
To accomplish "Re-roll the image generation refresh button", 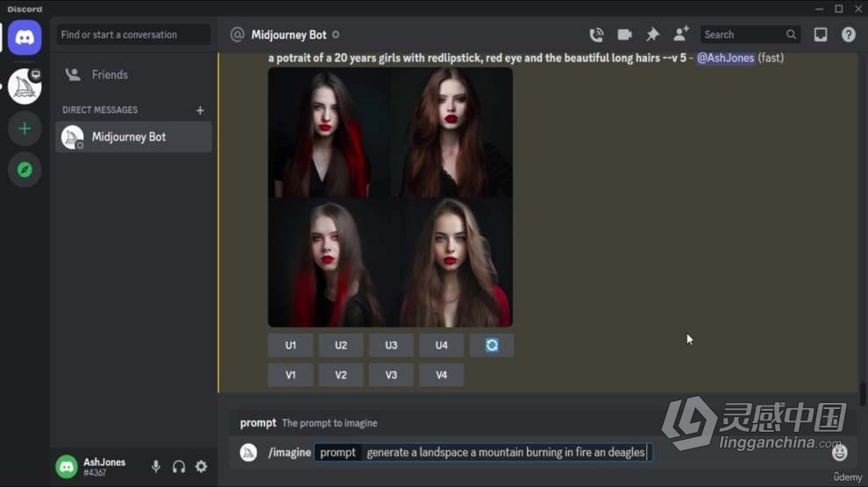I will pos(492,345).
